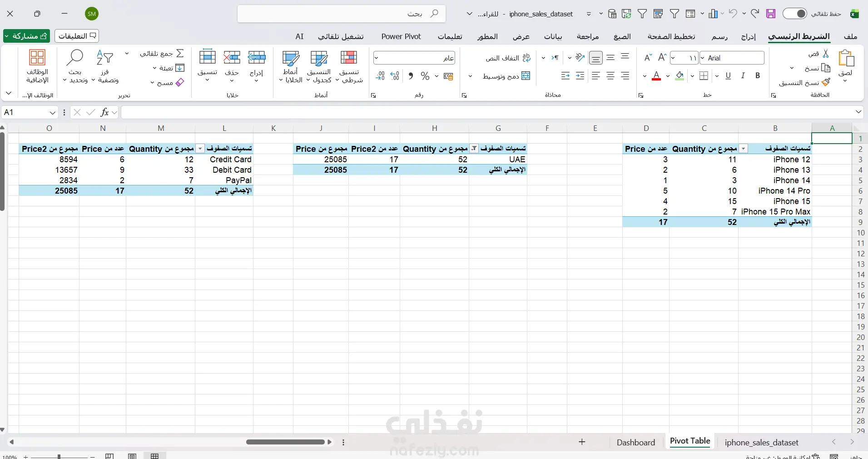Open the Add-ins icon
The height and width of the screenshot is (459, 868).
pyautogui.click(x=37, y=58)
